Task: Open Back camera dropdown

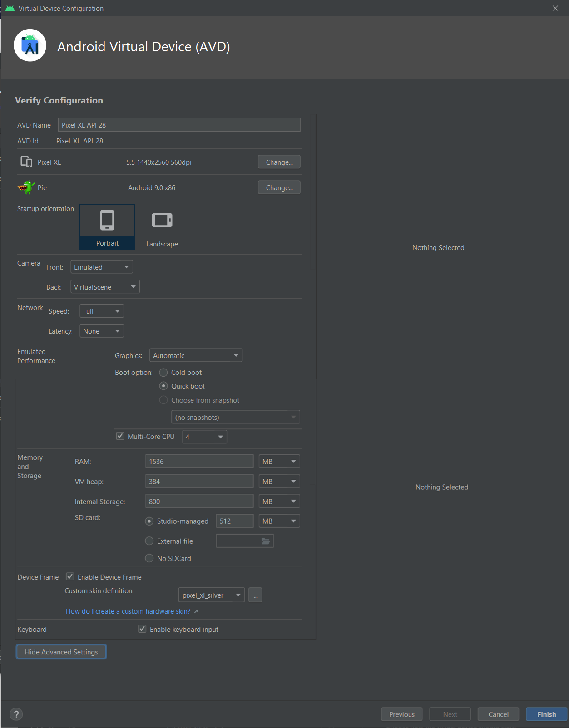Action: click(x=105, y=287)
